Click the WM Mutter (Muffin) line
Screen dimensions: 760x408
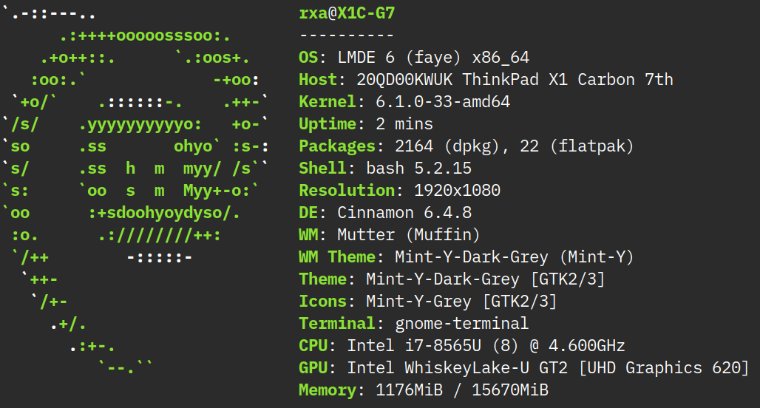point(390,235)
